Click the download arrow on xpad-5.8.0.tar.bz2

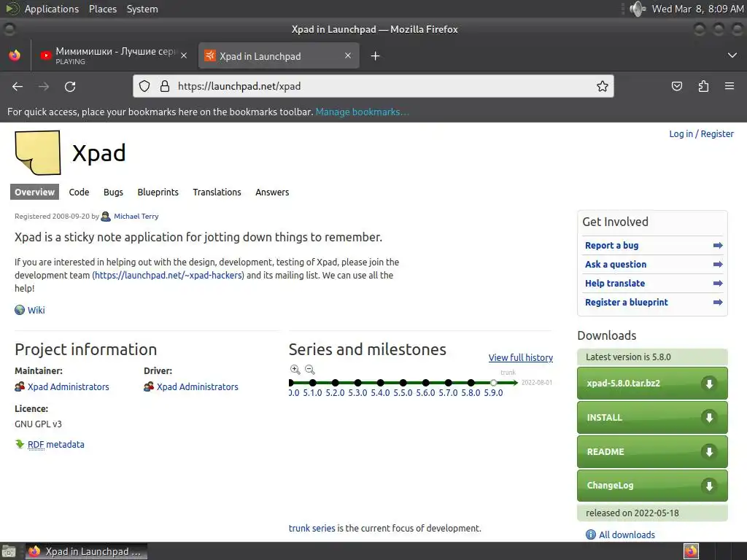pos(709,384)
